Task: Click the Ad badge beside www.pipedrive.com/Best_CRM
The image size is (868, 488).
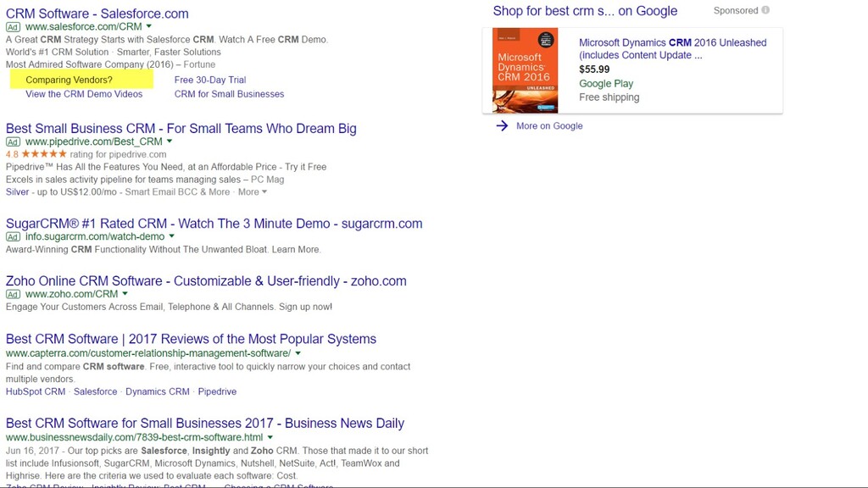Action: [13, 142]
